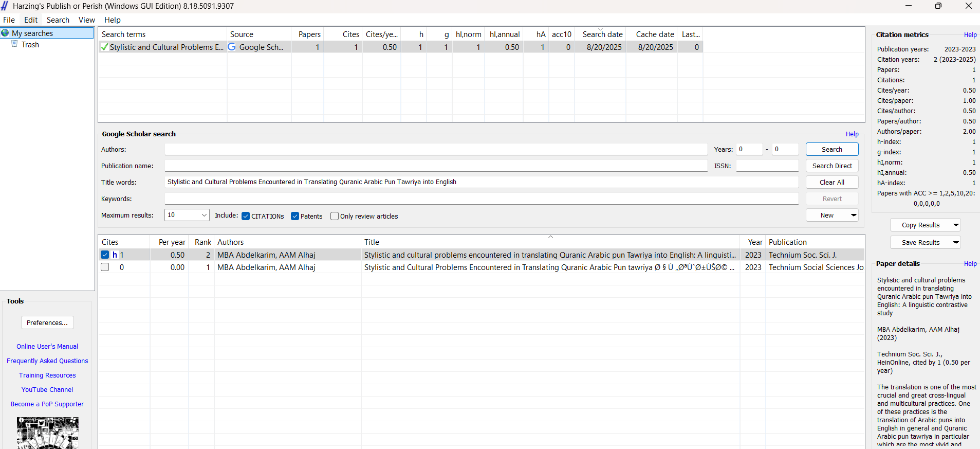Click the h-index marker in first result
Viewport: 980px width, 449px height.
[115, 255]
